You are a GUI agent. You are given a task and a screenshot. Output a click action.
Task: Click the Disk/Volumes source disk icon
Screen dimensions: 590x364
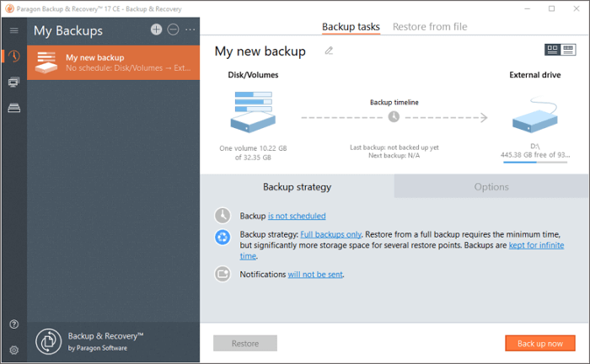[x=253, y=112]
